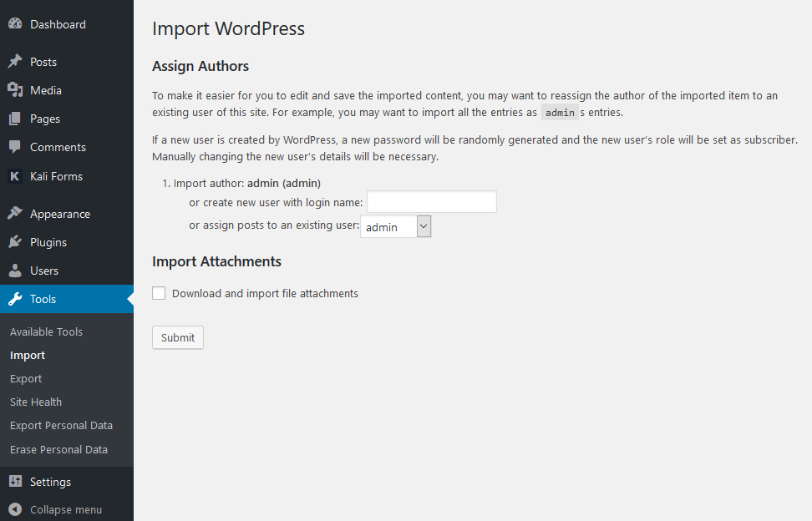Click the Appearance paintbrush icon
This screenshot has height=521, width=812.
15,213
